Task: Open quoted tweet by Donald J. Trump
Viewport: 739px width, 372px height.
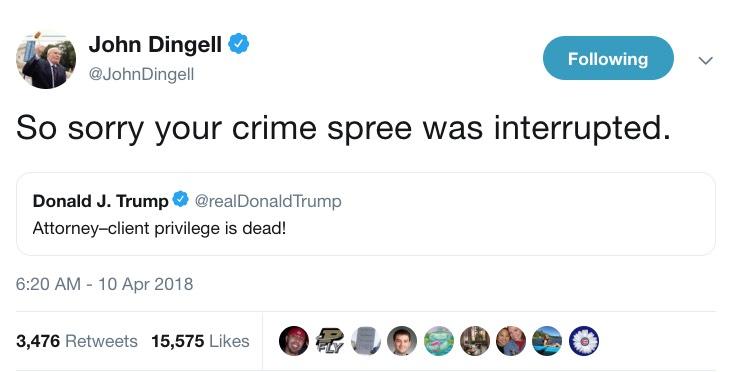Action: 366,214
